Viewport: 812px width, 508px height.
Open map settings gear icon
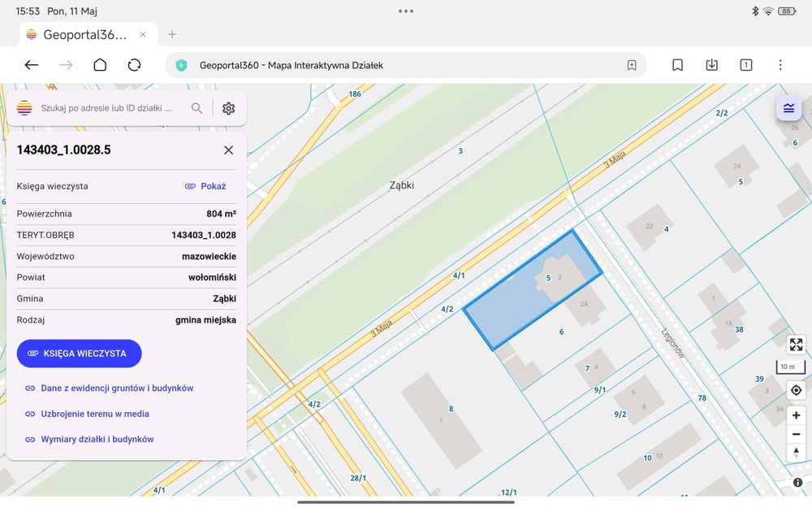point(228,108)
